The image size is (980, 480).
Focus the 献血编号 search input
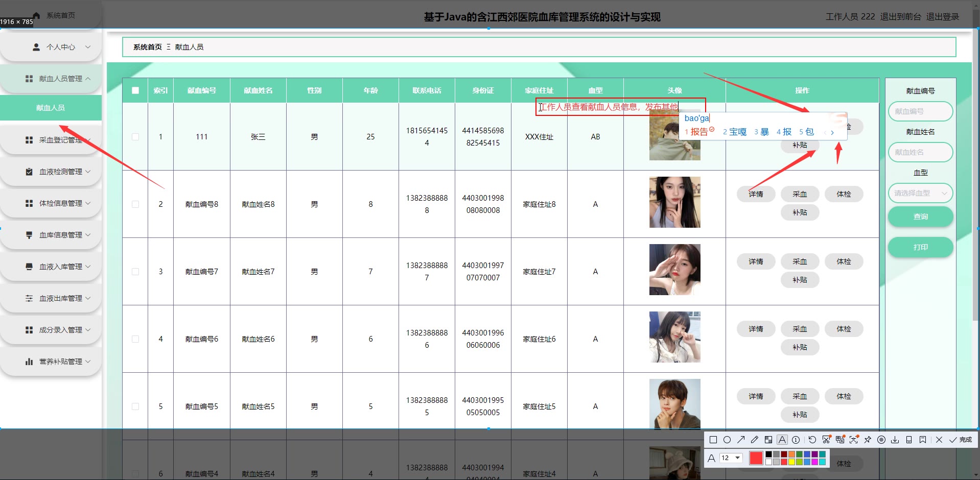921,111
